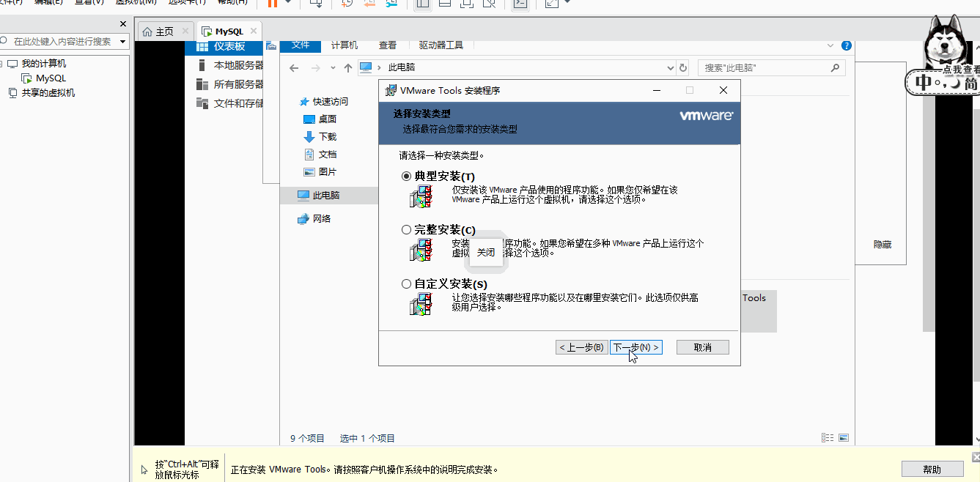
Task: Click the 典型安装 installer package icon
Action: 421,196
